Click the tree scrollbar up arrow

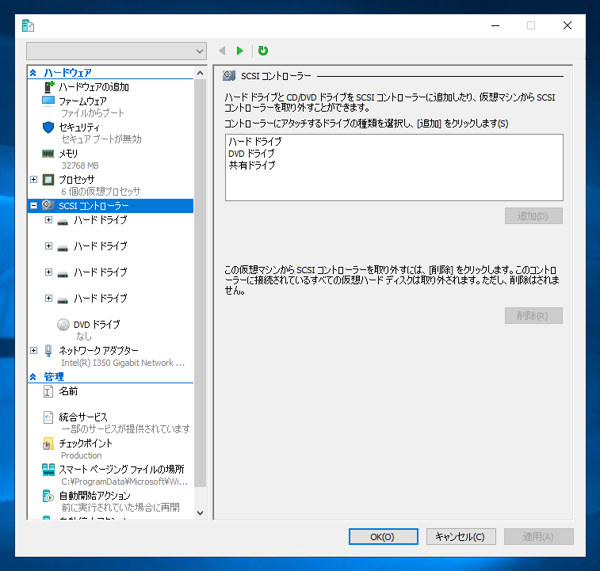tap(200, 73)
